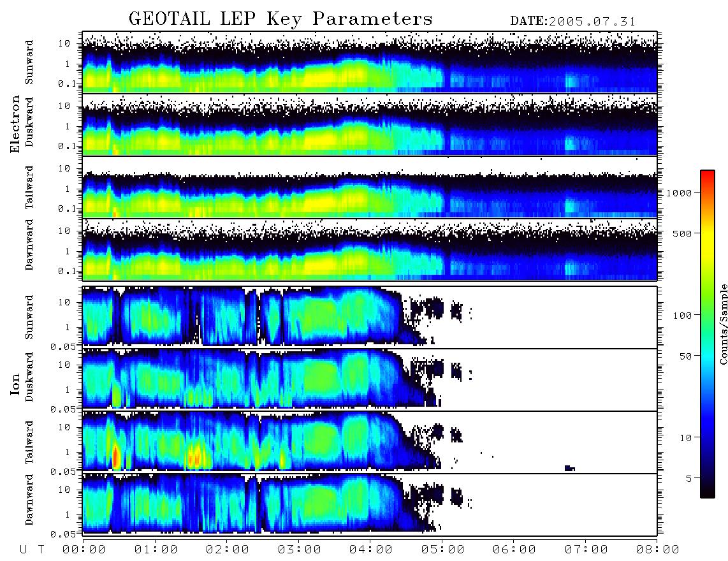Click the "Counts/Sample" colorbar title

[723, 324]
